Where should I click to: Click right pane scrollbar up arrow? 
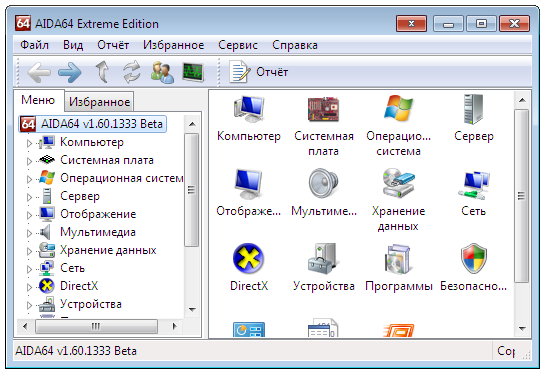click(x=522, y=100)
